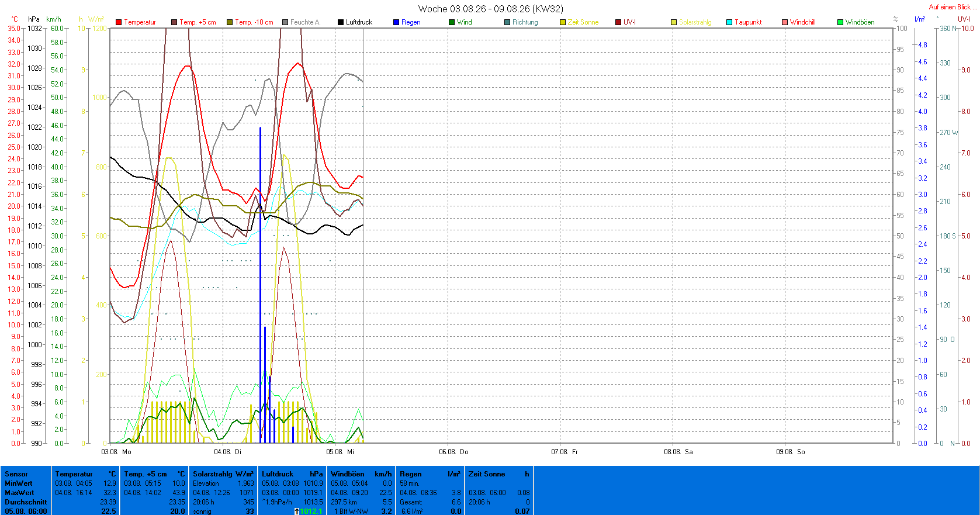Click the 'Temperatur °C' table column header
Image resolution: width=980 pixels, height=515 pixels.
(x=85, y=474)
